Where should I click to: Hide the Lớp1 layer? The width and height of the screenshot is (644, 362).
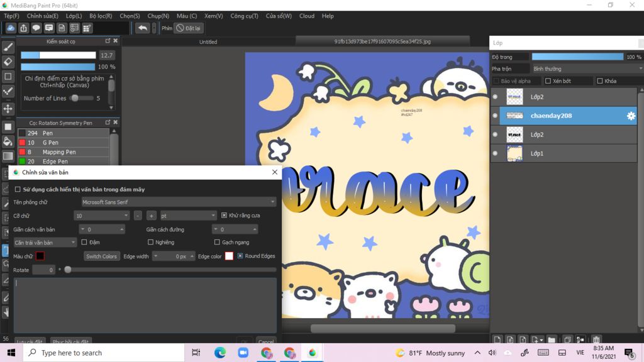coord(495,153)
